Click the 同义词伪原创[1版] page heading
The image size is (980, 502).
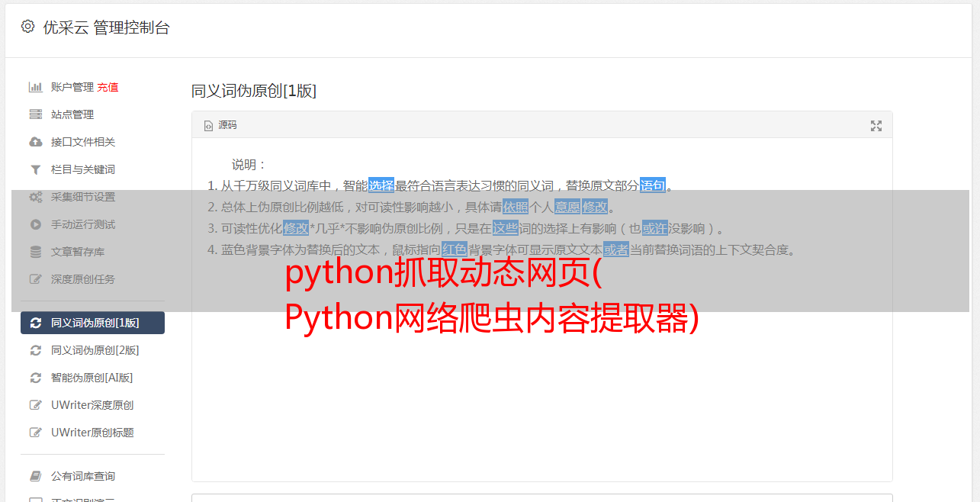(254, 91)
